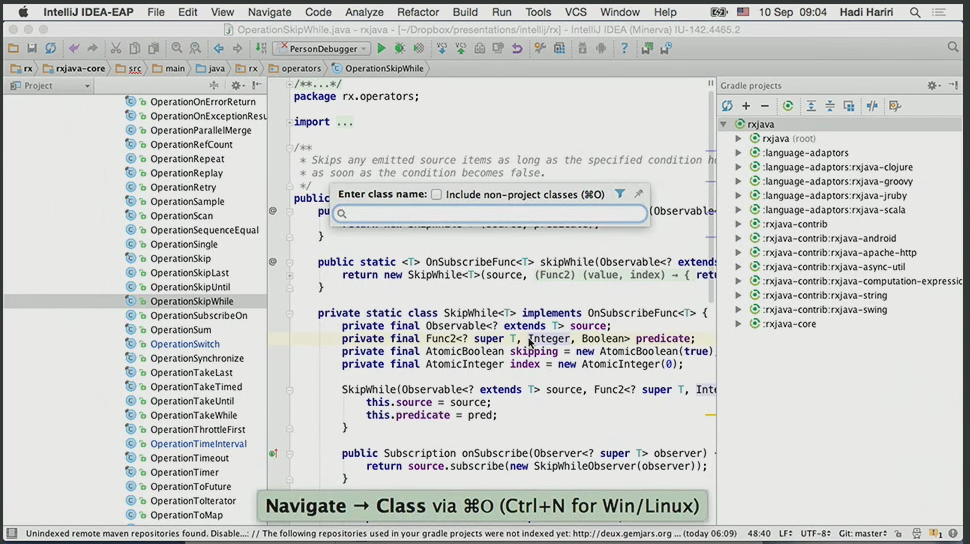This screenshot has height=544, width=970.
Task: Click the search everywhere magnifier at top right
Action: [x=953, y=48]
